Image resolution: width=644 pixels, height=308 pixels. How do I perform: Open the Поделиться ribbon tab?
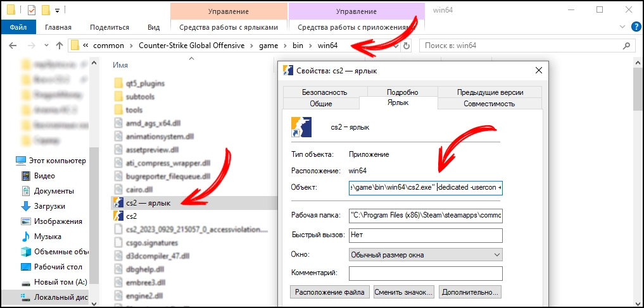(110, 27)
